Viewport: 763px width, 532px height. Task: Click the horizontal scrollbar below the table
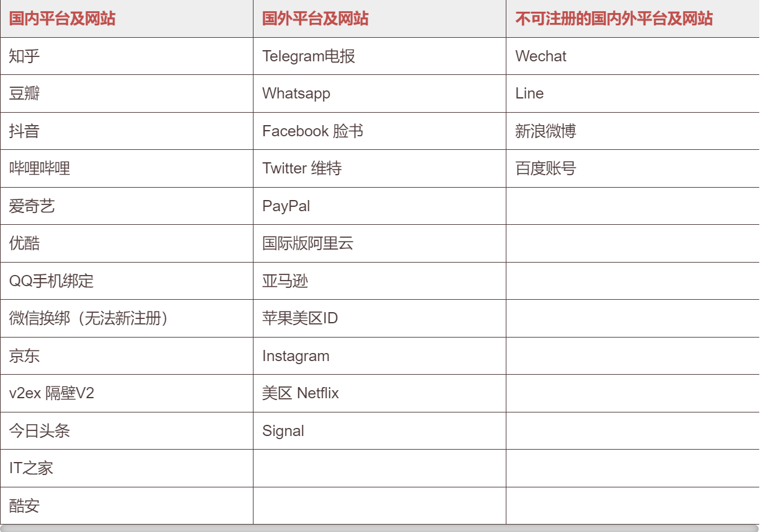[x=379, y=528]
